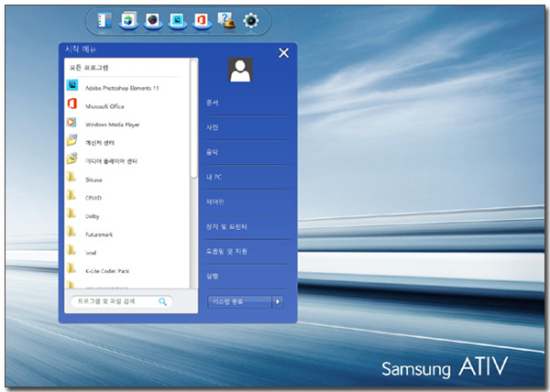Click the program list vertical scrollbar

point(194,118)
